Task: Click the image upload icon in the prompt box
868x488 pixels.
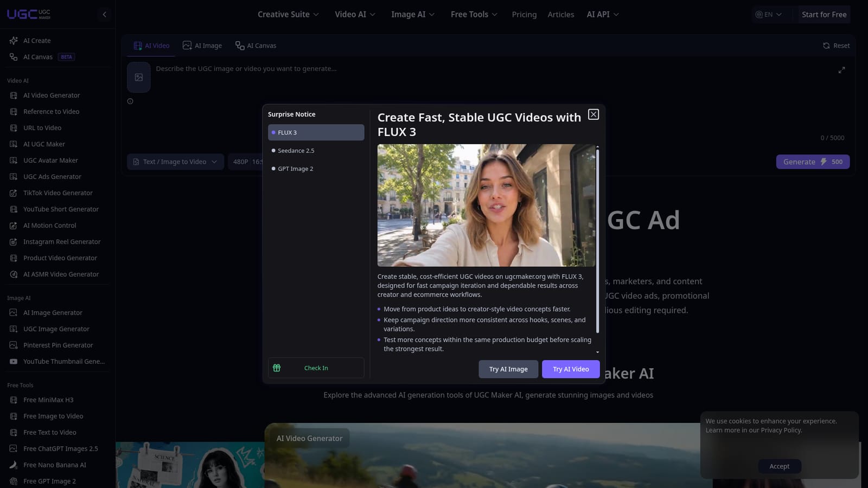Action: click(139, 78)
